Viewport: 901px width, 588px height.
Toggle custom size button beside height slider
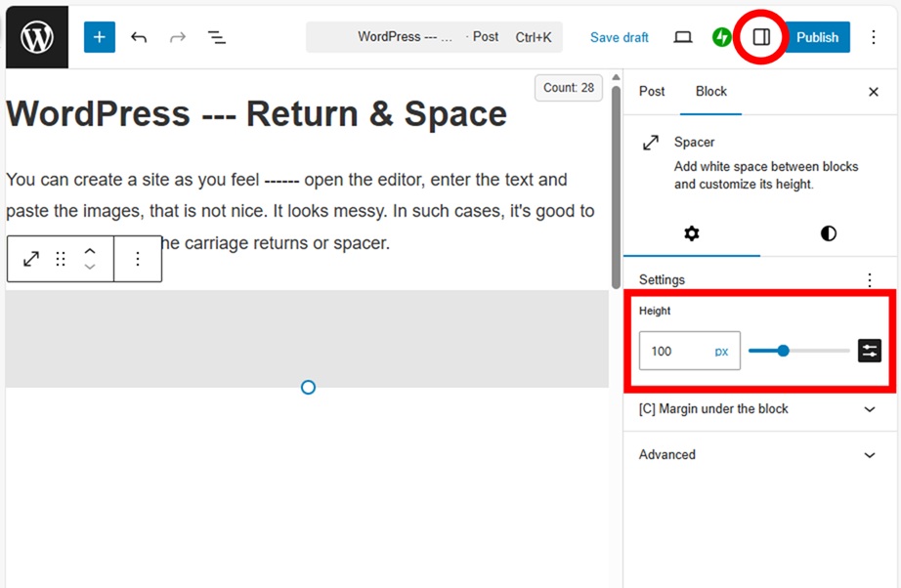(869, 351)
